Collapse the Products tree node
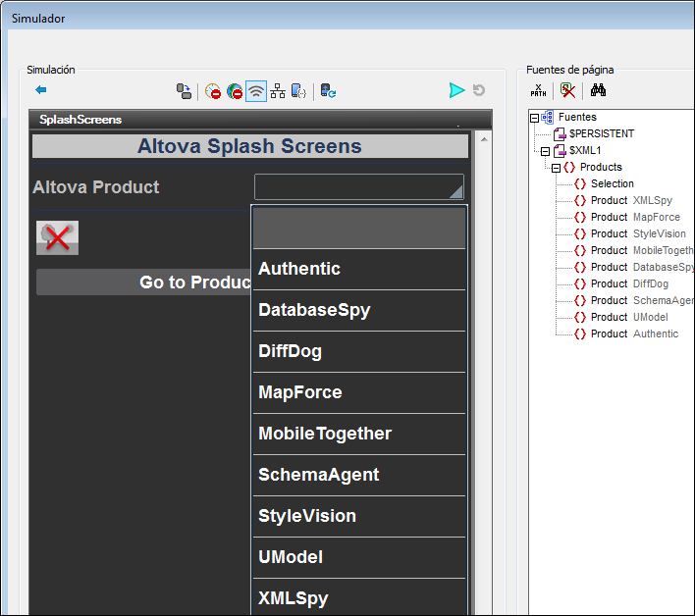The image size is (695, 616). point(556,168)
